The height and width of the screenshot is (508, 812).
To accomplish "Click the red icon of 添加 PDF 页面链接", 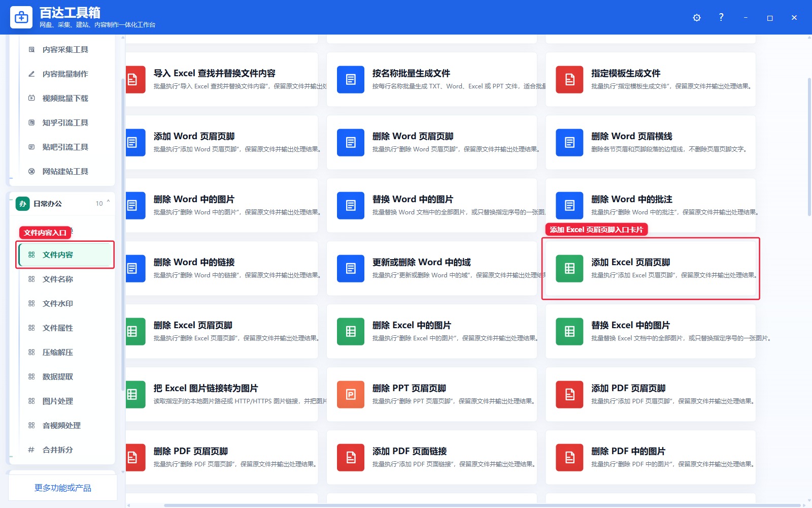I will [351, 458].
